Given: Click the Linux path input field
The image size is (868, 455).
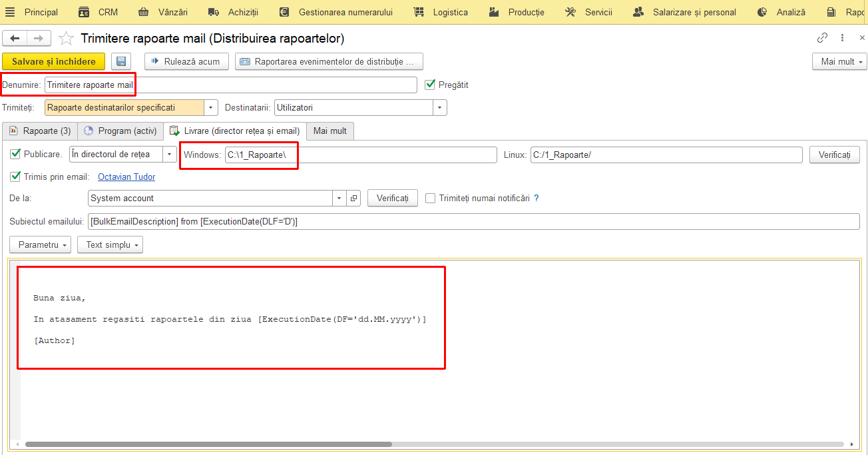Looking at the screenshot, I should (x=666, y=155).
